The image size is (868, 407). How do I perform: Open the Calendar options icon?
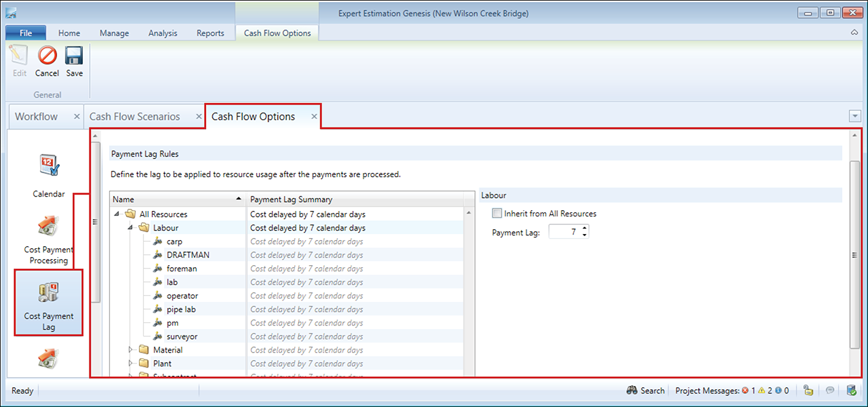[x=49, y=166]
